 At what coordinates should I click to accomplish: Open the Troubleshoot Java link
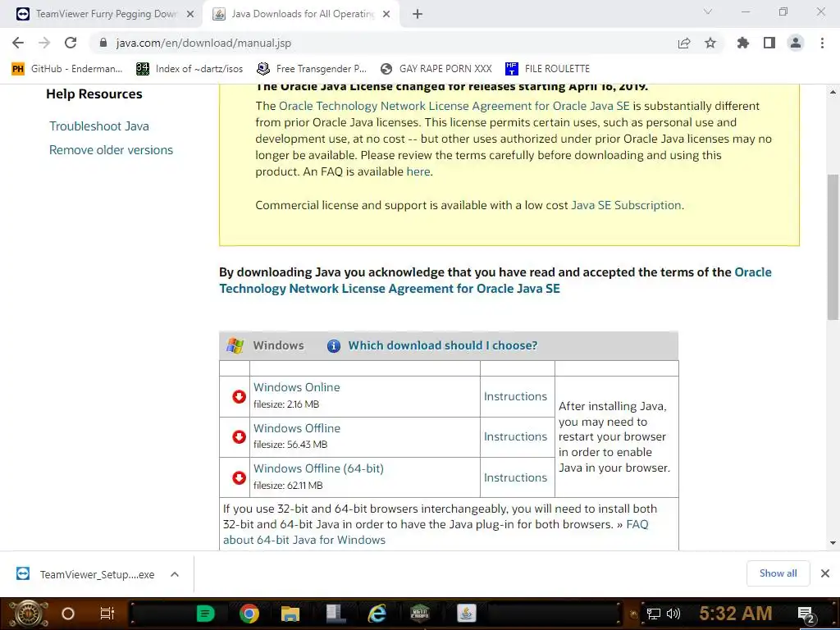coord(99,126)
